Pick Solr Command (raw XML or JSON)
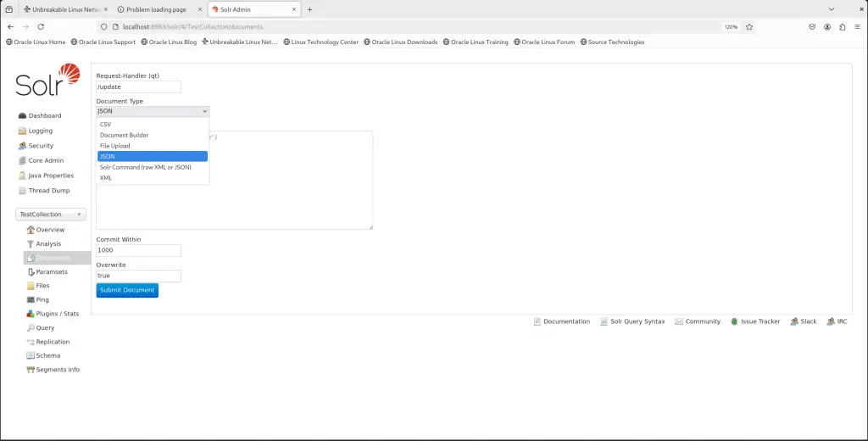This screenshot has width=868, height=441. [153, 167]
